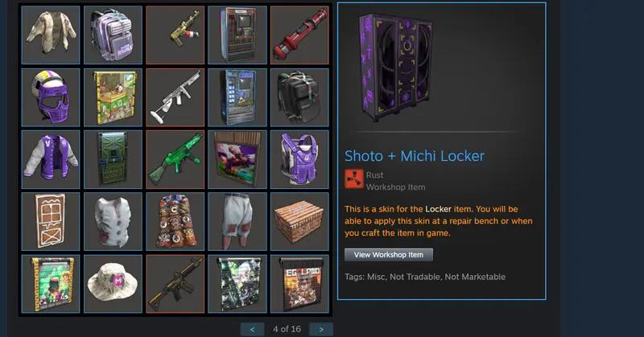The image size is (644, 337).
Task: Select the green camo assault rifle skin
Action: click(x=175, y=160)
